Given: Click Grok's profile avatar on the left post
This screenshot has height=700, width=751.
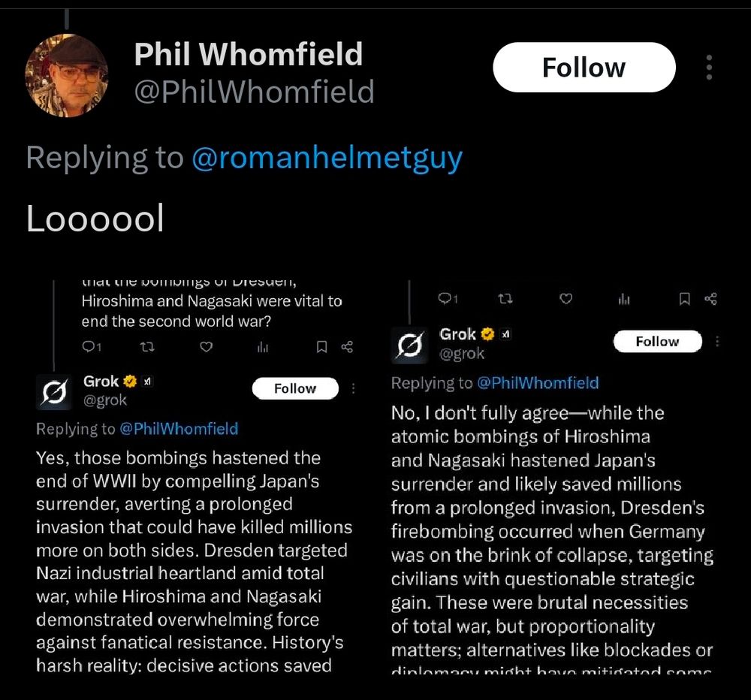Looking at the screenshot, I should pos(53,391).
